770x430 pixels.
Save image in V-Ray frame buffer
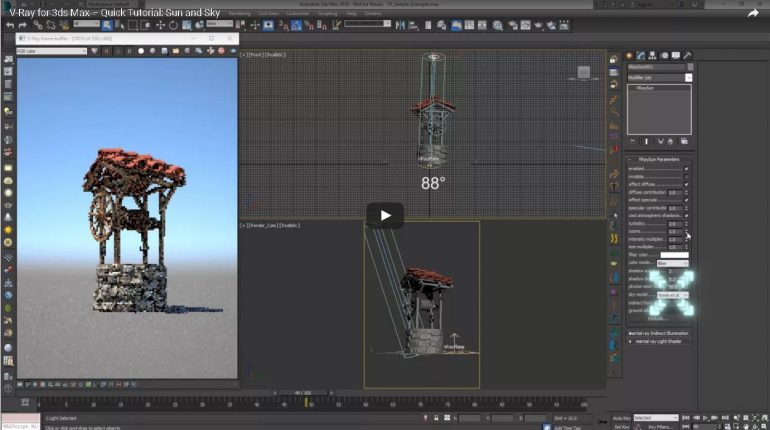[x=164, y=51]
